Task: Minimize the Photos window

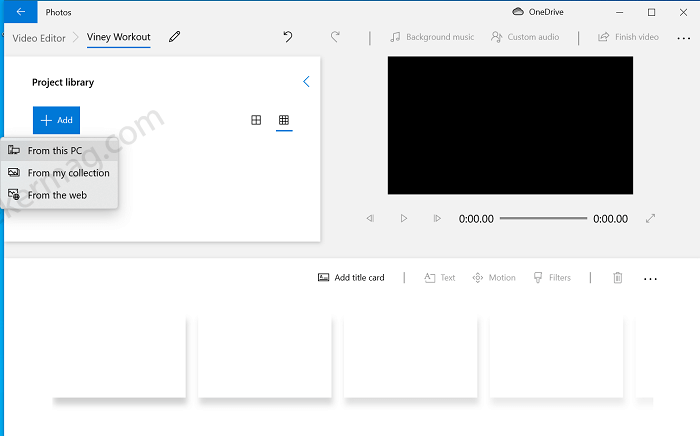Action: point(619,12)
